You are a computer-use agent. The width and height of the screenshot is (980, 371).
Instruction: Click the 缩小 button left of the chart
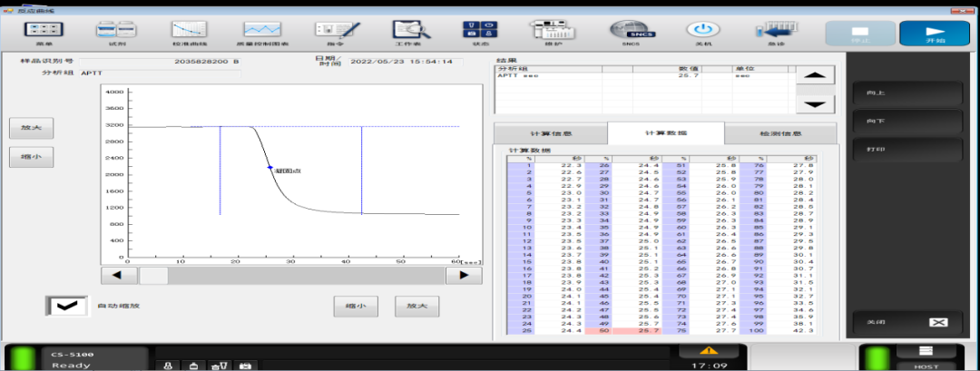pos(31,158)
